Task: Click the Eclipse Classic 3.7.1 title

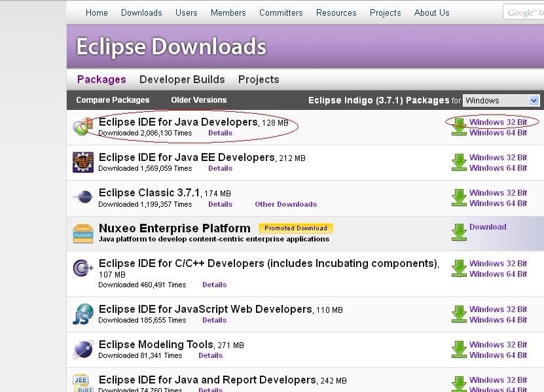Action: click(149, 193)
